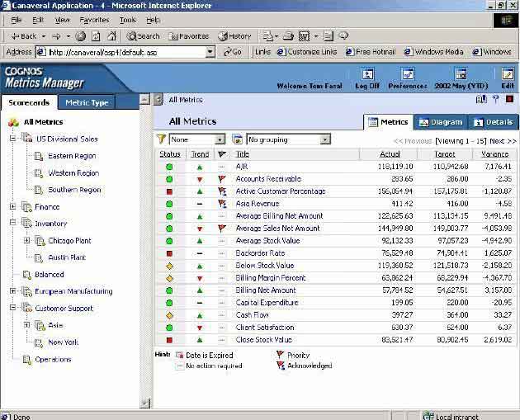Open the Favorites menu
Viewport: 520px width, 420px height.
pos(93,19)
